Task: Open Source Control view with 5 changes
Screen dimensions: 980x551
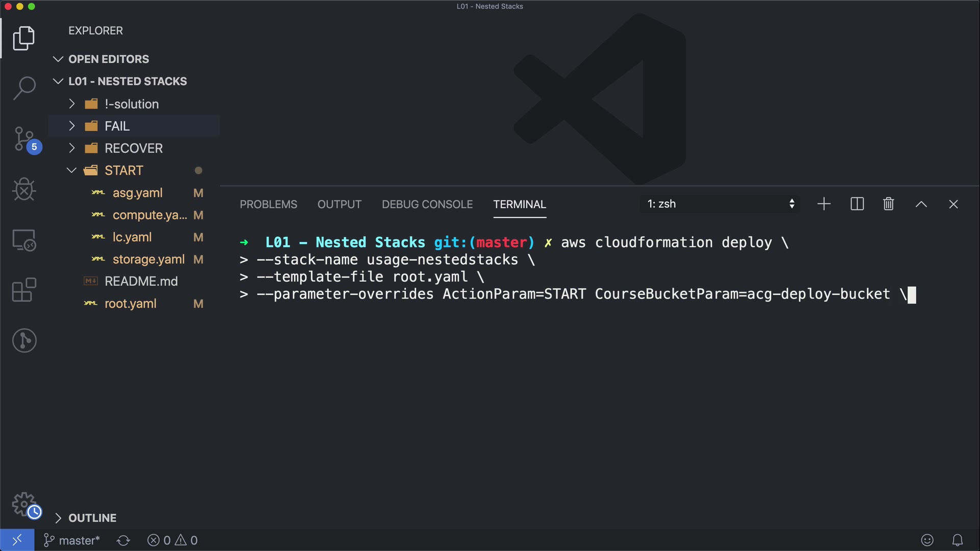Action: click(x=24, y=139)
